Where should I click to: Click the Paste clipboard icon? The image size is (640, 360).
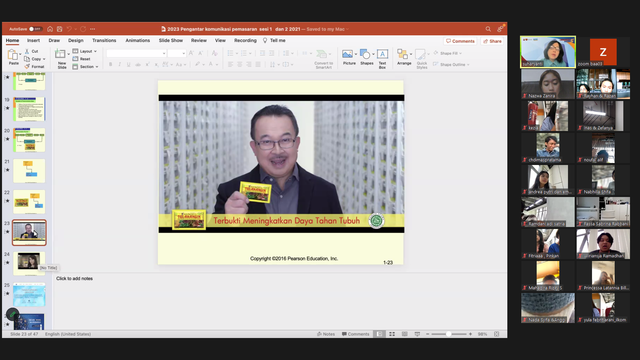point(13,55)
